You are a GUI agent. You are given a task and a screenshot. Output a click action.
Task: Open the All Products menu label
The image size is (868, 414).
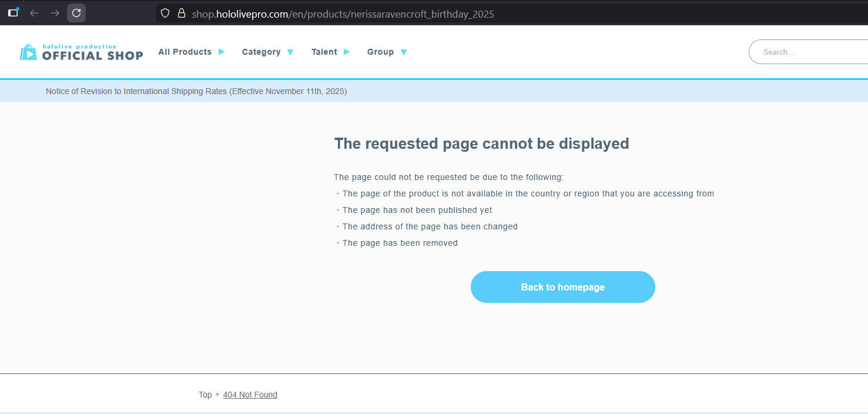coord(185,52)
